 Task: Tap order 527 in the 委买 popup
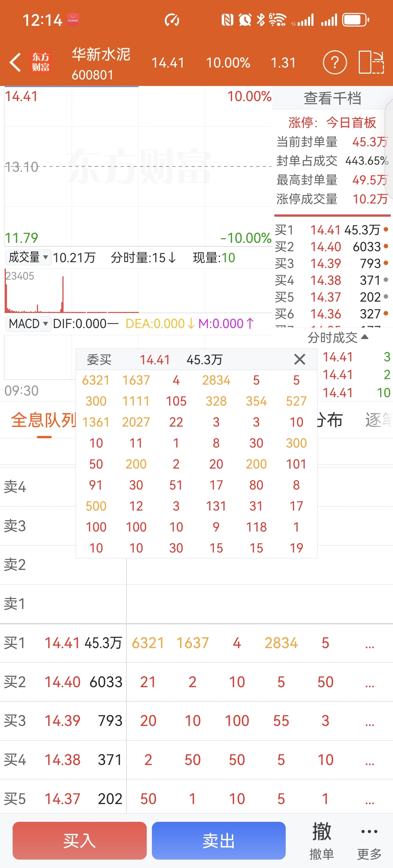coord(296,401)
